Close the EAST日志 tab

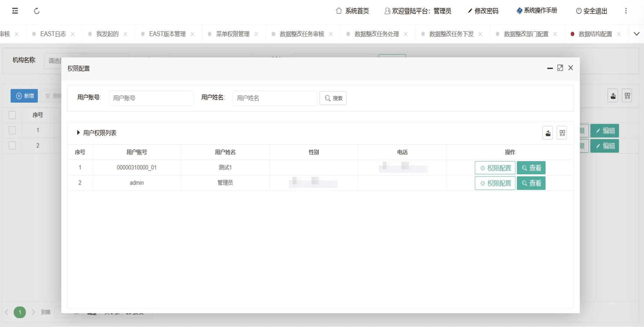point(73,34)
